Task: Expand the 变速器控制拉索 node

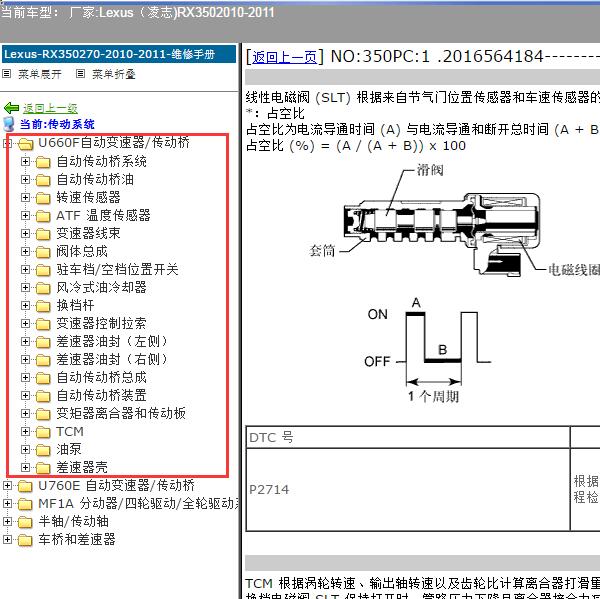Action: pyautogui.click(x=25, y=323)
